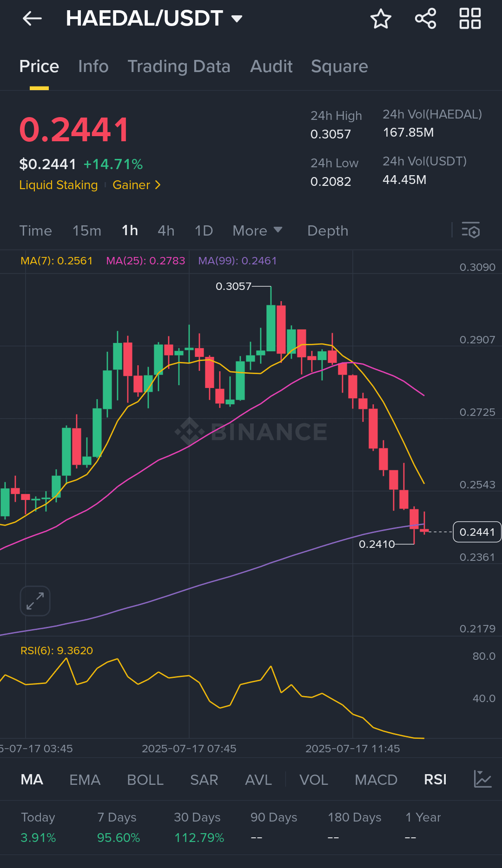Open the More timeframe dropdown
502x868 pixels.
[258, 230]
